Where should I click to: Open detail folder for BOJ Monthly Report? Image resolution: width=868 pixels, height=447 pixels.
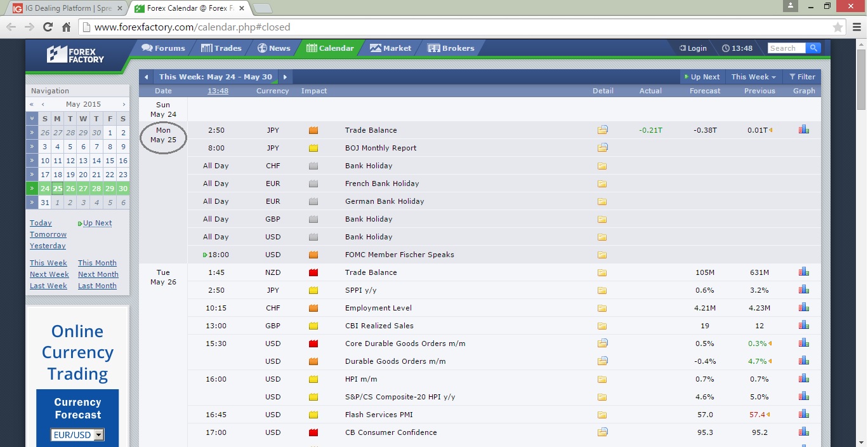(x=602, y=148)
